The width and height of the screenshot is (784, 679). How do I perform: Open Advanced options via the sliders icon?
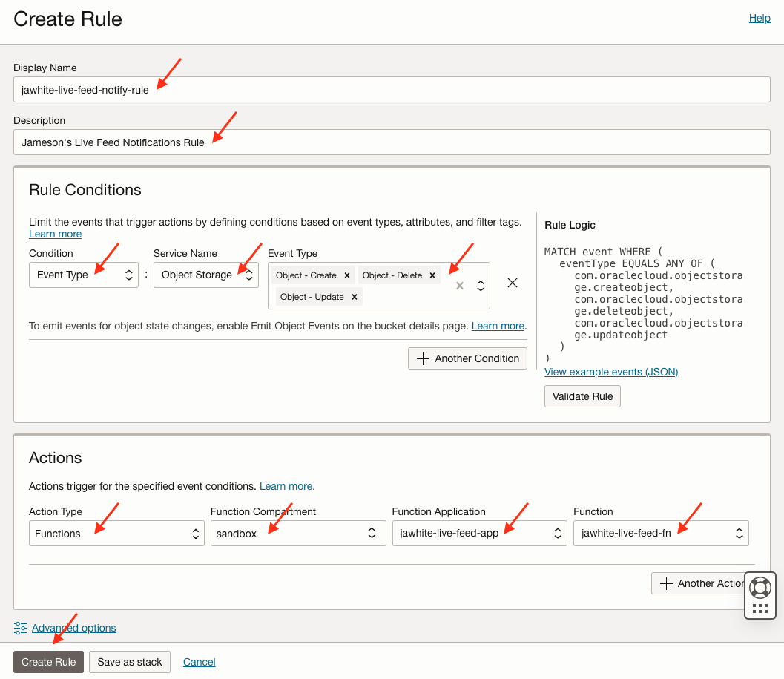(20, 628)
